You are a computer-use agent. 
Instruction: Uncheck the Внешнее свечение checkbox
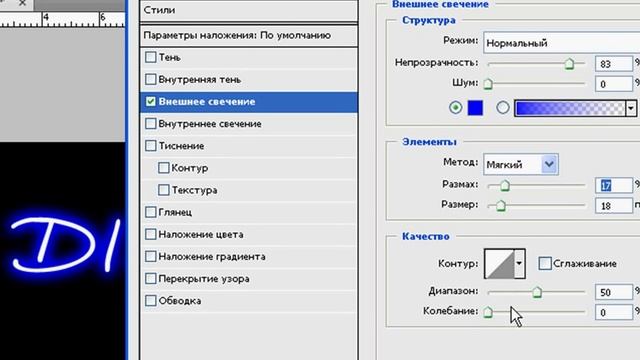pos(151,101)
